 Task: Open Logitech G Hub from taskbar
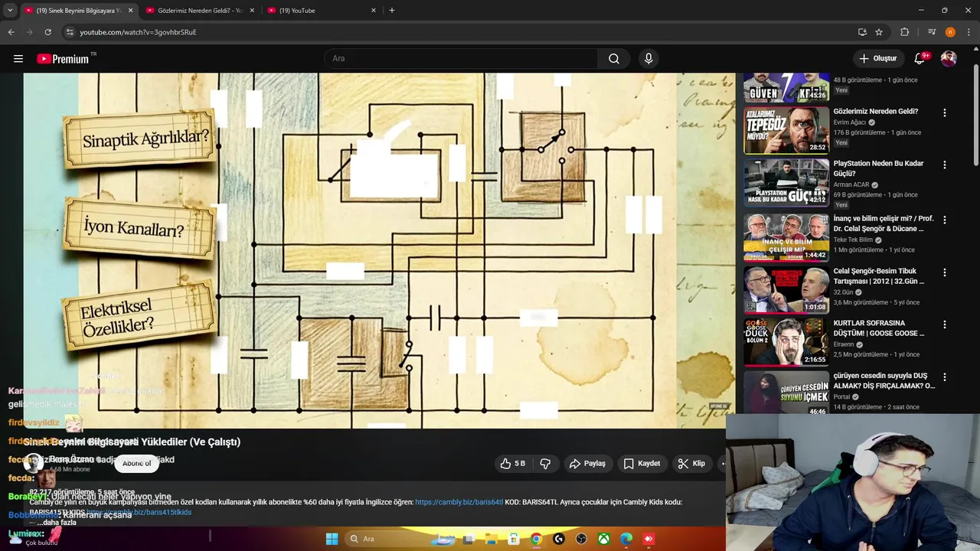559,539
